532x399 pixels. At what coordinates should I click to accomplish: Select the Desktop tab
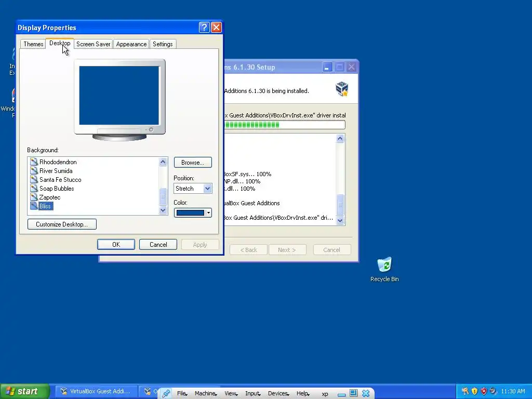(x=60, y=43)
